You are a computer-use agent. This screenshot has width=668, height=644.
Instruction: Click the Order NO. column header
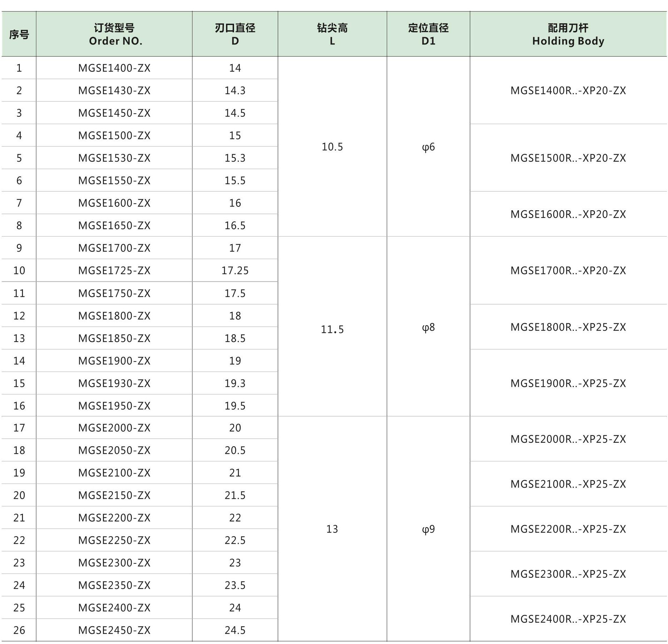114,34
